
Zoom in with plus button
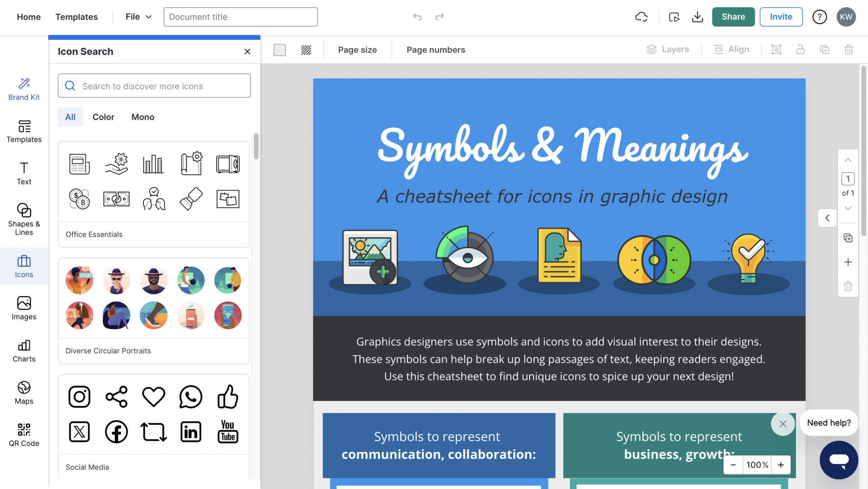[x=781, y=465]
